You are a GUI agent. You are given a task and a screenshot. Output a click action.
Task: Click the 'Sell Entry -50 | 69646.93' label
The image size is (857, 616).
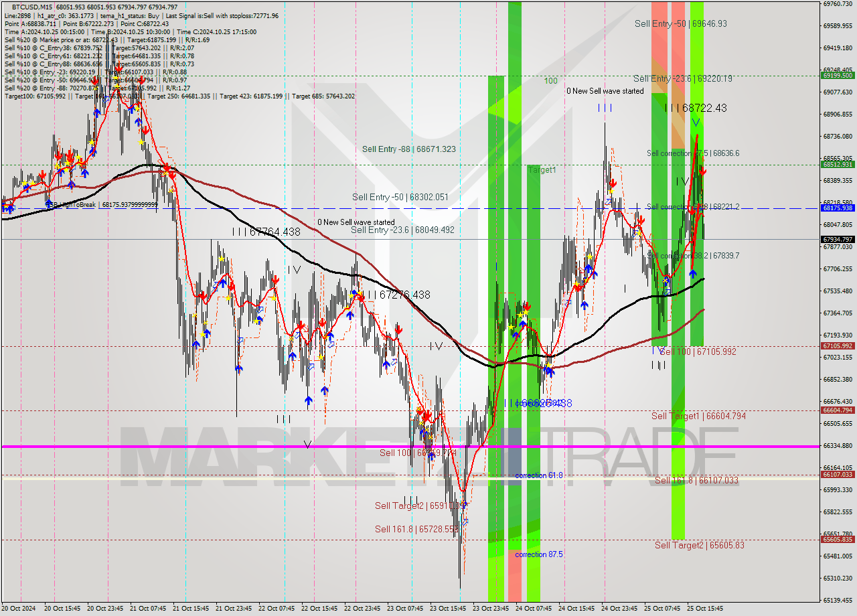click(x=681, y=23)
